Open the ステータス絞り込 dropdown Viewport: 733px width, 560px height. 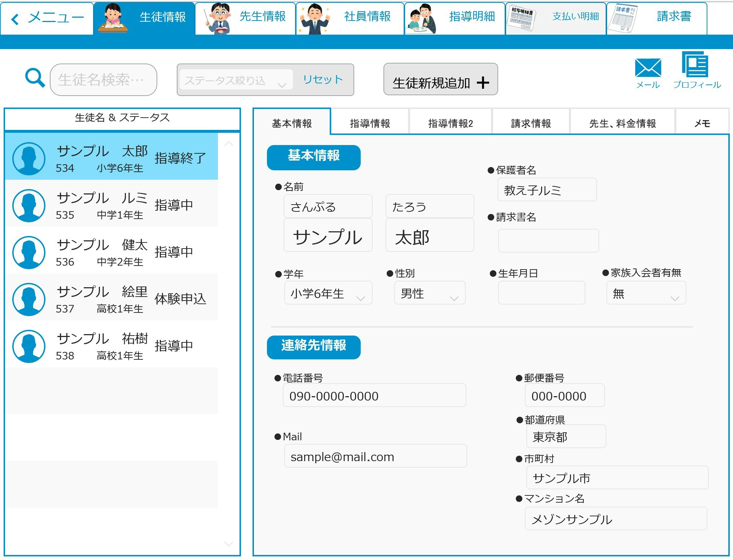pyautogui.click(x=236, y=80)
